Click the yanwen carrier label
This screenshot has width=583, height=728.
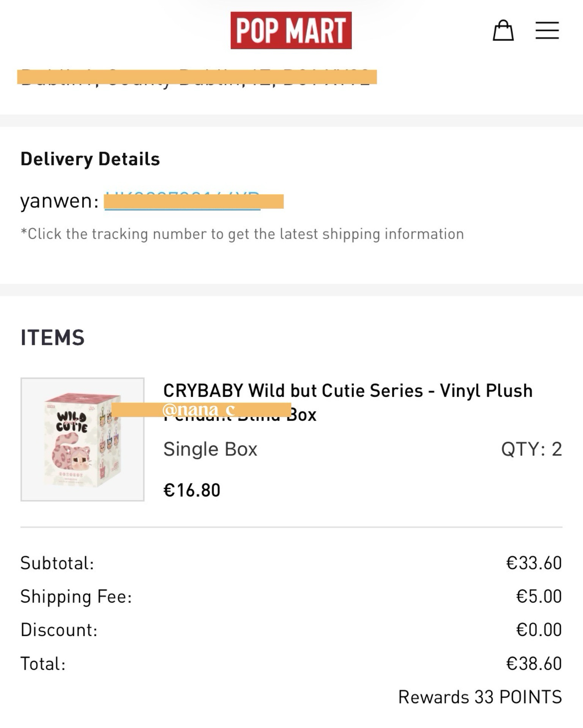tap(59, 201)
